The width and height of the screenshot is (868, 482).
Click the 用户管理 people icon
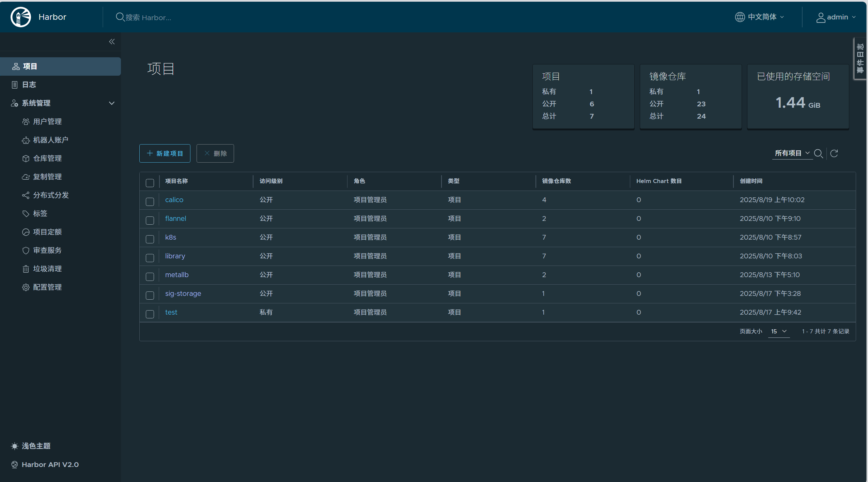point(26,122)
